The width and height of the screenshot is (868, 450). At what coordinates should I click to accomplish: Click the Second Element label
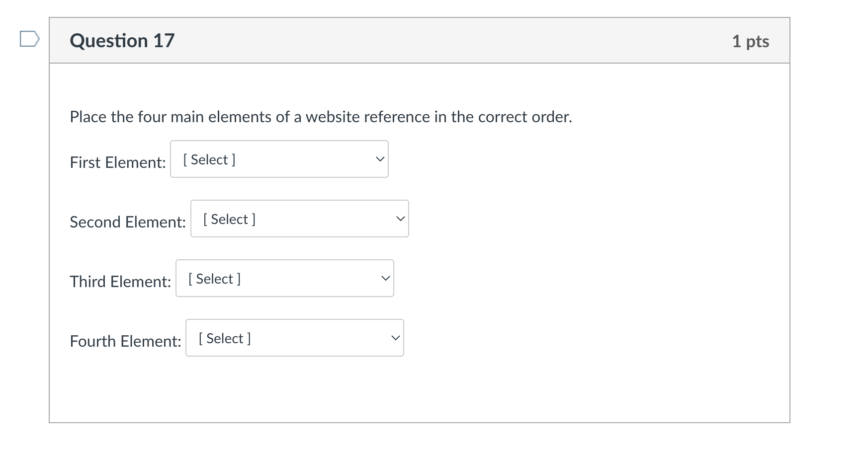tap(128, 222)
